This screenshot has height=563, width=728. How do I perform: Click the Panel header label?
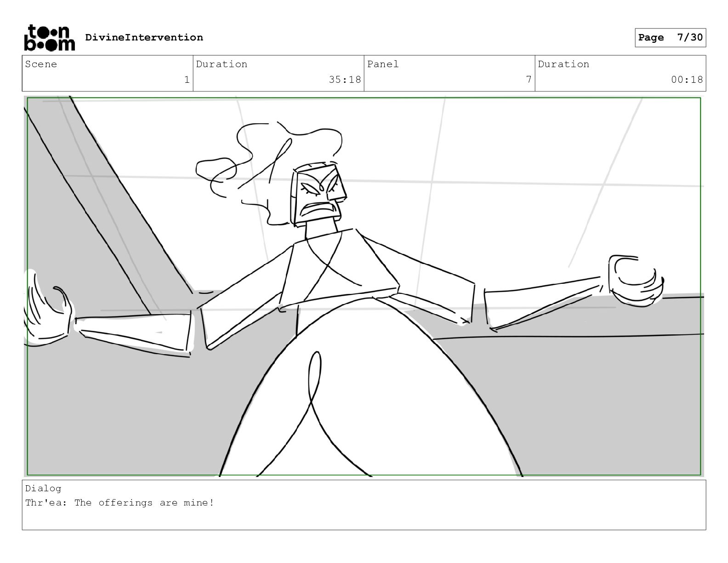pos(383,64)
